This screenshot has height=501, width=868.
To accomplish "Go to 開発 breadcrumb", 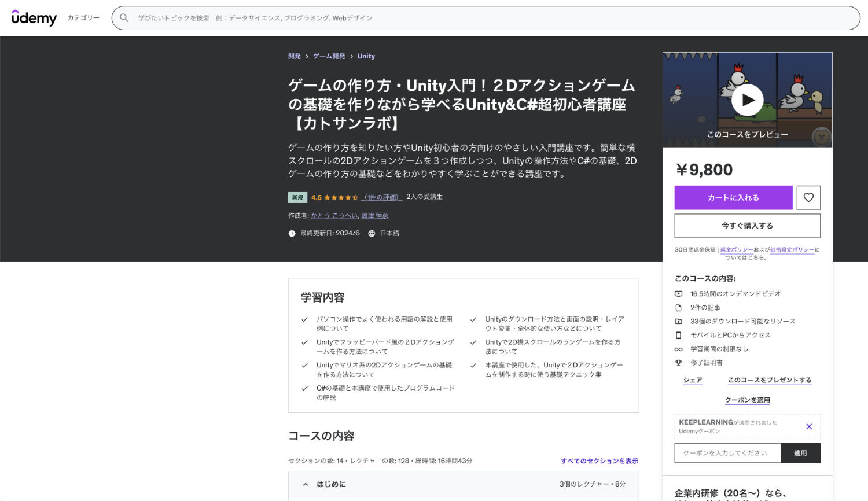I will tap(295, 56).
